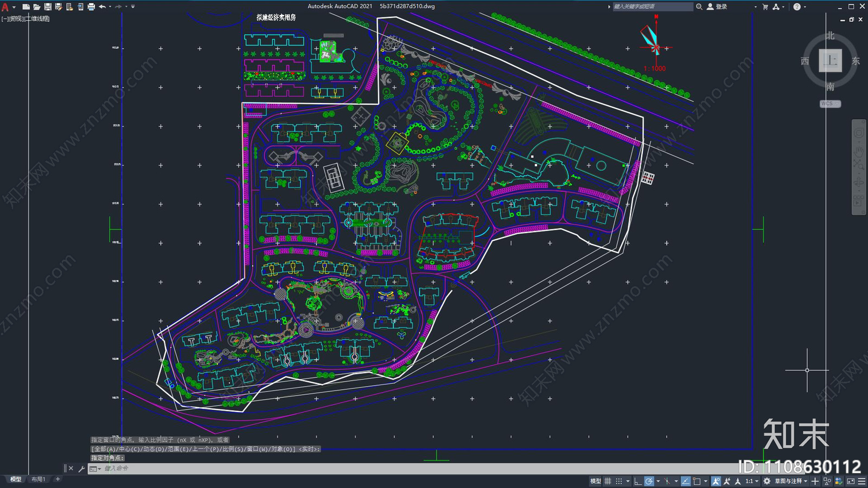Screen dimensions: 868x488
Task: Click the ViewCube 上 top face
Action: coord(830,60)
